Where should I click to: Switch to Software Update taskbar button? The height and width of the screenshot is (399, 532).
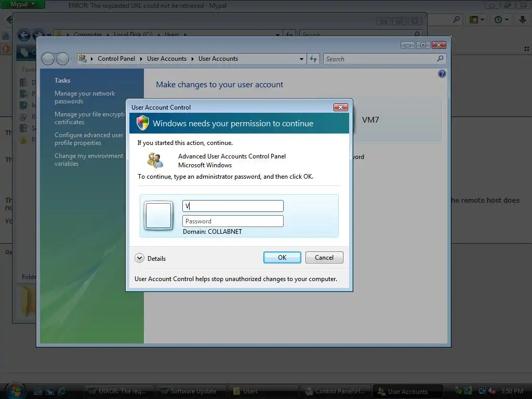click(x=190, y=391)
